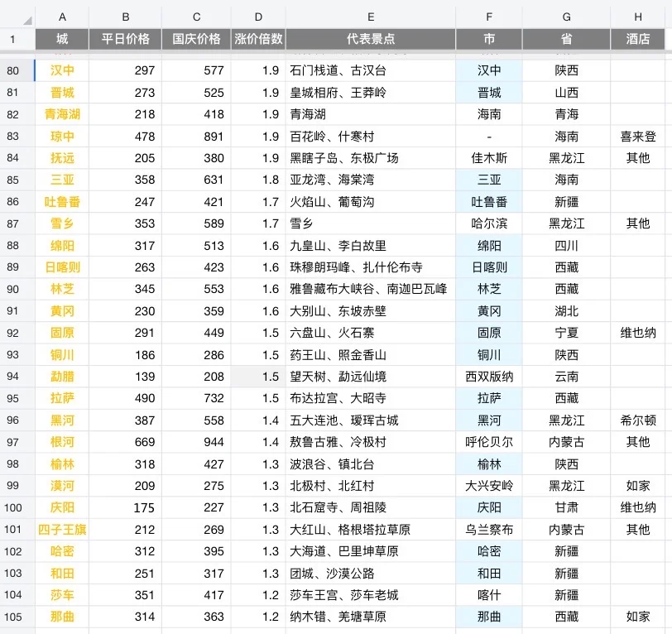672x634 pixels.
Task: Click 维也纳 in the 固原 row
Action: pyautogui.click(x=638, y=333)
